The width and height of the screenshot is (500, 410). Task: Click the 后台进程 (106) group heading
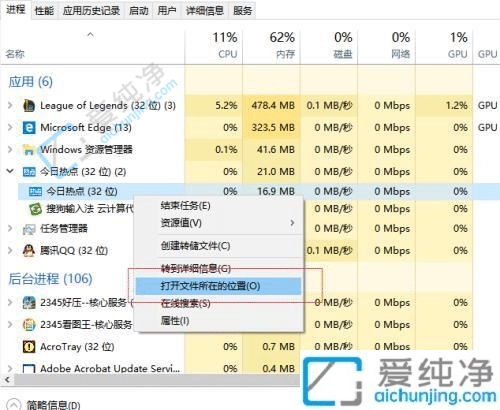point(50,279)
